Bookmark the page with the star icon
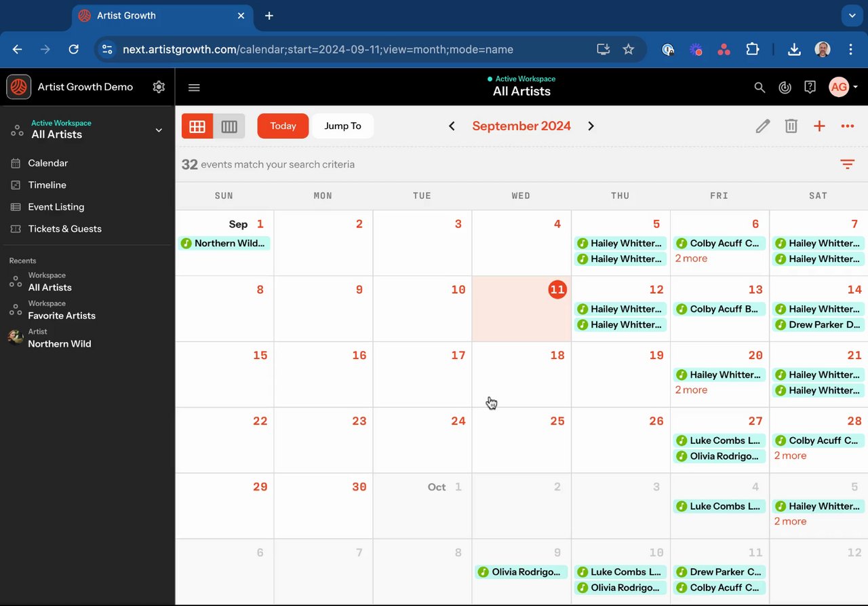Screen dimensions: 868x606 [x=629, y=50]
